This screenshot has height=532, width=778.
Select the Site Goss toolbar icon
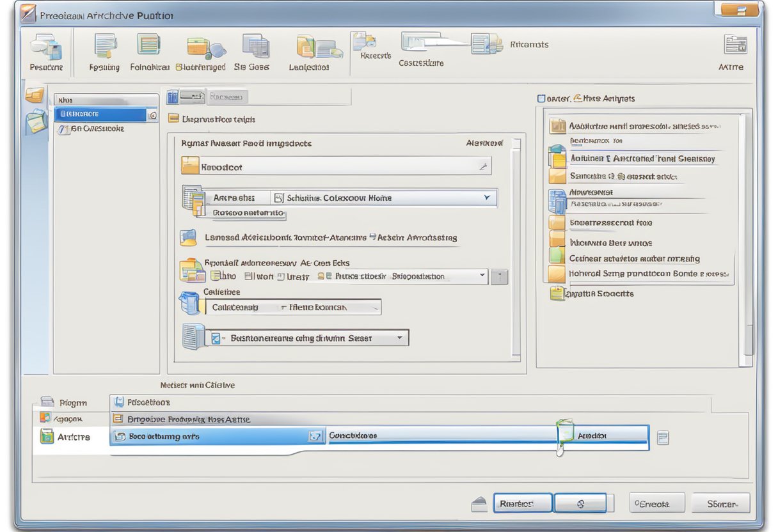click(252, 51)
